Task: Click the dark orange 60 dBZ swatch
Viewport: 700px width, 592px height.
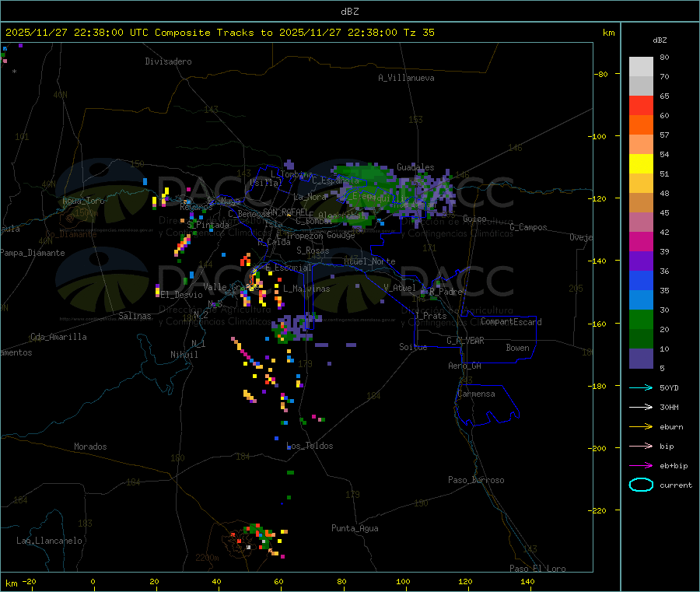Action: point(641,125)
